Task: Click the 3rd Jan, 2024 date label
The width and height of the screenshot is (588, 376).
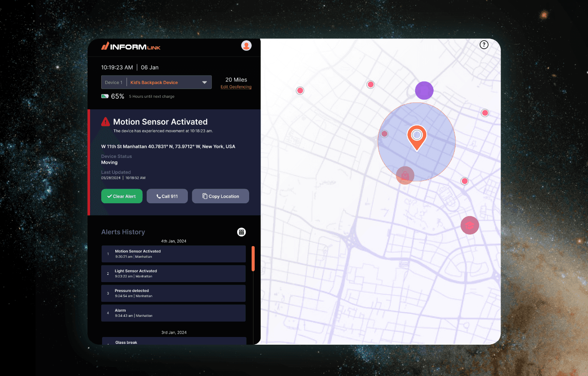Action: (174, 333)
